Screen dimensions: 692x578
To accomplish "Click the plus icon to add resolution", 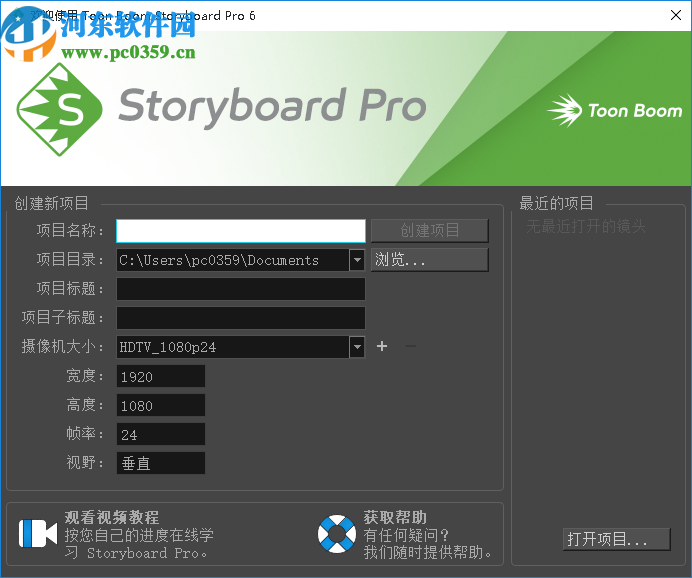I will pyautogui.click(x=382, y=346).
